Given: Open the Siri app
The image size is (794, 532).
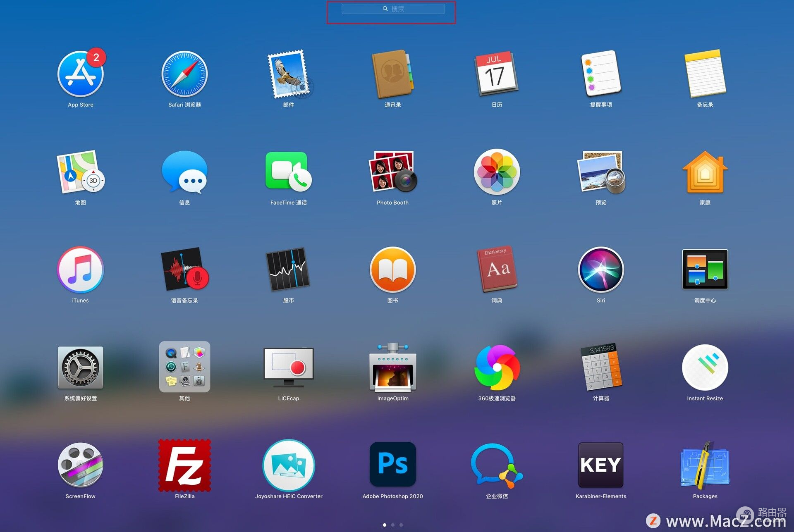Looking at the screenshot, I should [x=600, y=270].
